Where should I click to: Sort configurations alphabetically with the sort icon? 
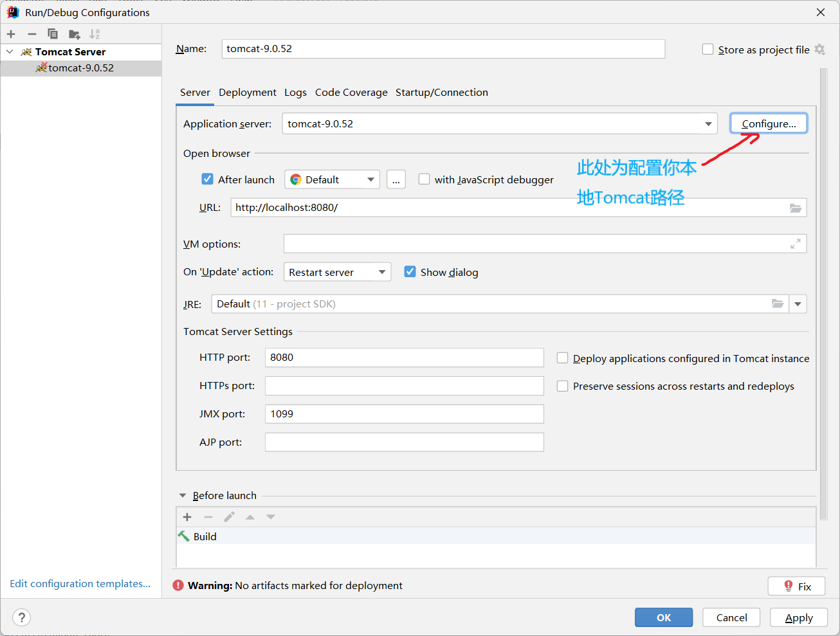tap(95, 34)
